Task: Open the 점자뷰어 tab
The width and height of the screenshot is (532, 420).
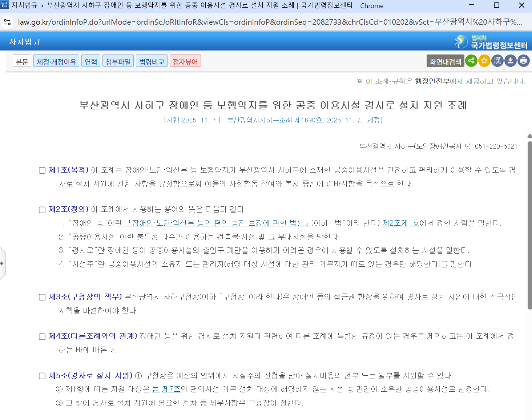Action: (185, 61)
